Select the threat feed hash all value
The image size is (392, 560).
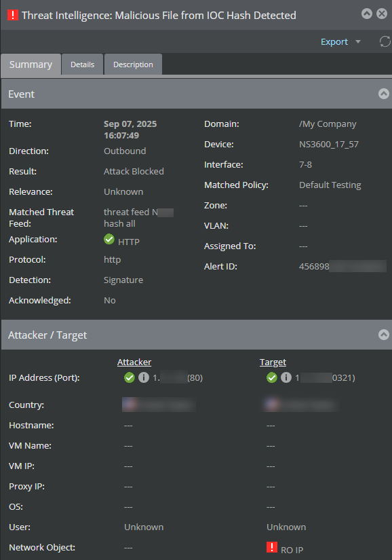coord(139,218)
